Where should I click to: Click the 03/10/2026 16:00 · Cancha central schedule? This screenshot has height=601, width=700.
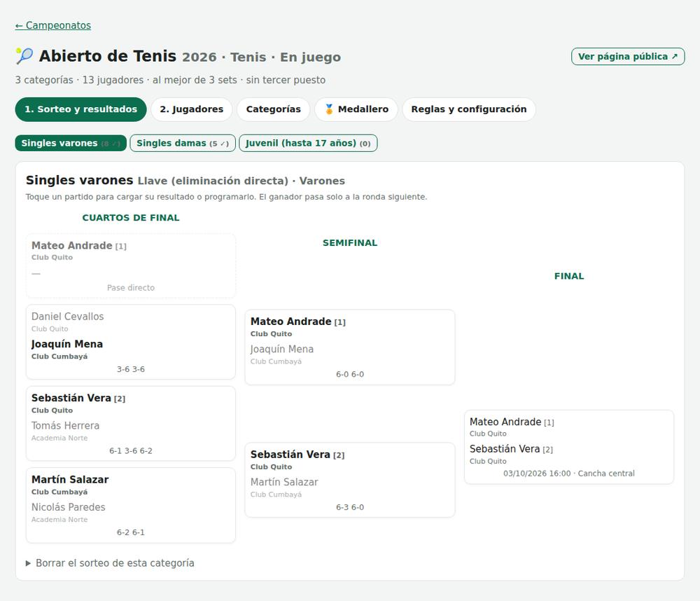click(x=569, y=474)
